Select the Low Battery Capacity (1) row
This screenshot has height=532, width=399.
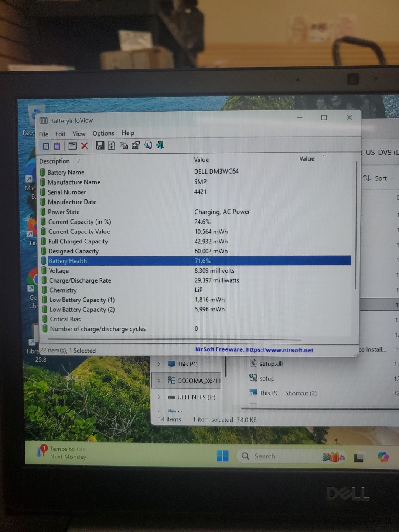196,300
